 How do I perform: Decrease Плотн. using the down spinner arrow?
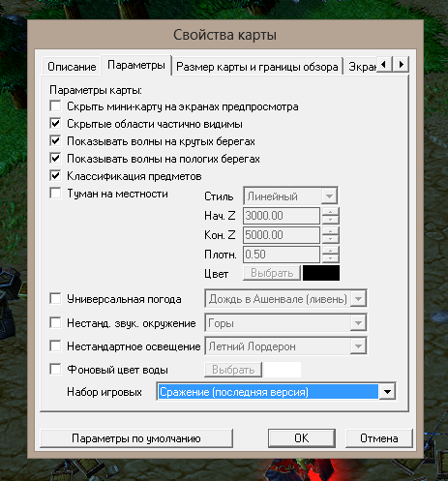tap(330, 258)
